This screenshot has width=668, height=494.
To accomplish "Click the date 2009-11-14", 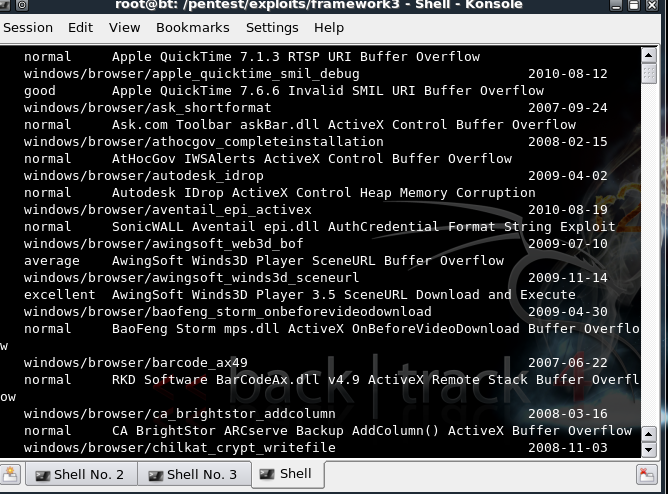I will [568, 278].
